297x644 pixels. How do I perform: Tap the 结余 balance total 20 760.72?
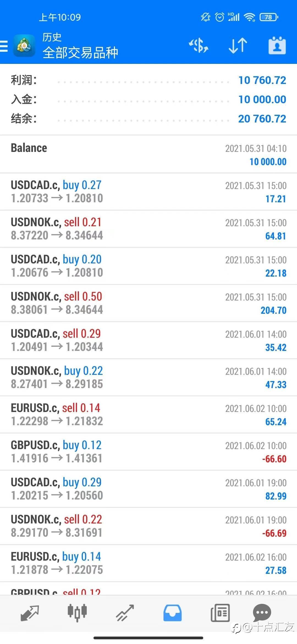[262, 119]
